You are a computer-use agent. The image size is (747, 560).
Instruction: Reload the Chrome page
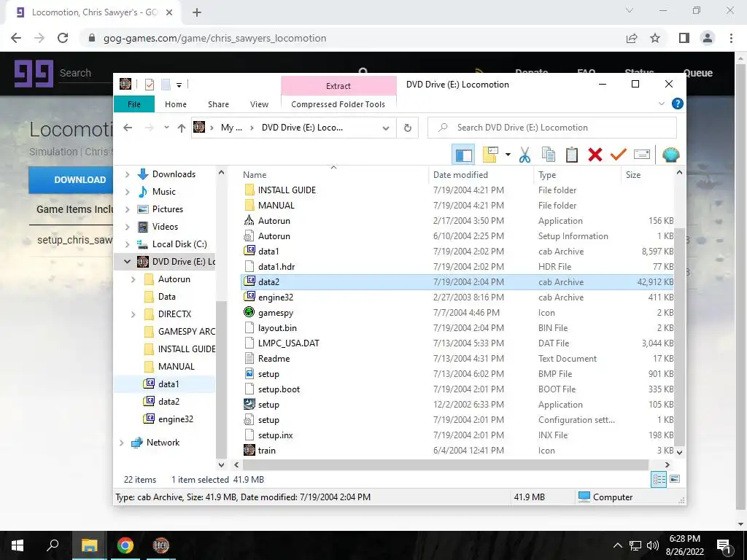tap(63, 38)
